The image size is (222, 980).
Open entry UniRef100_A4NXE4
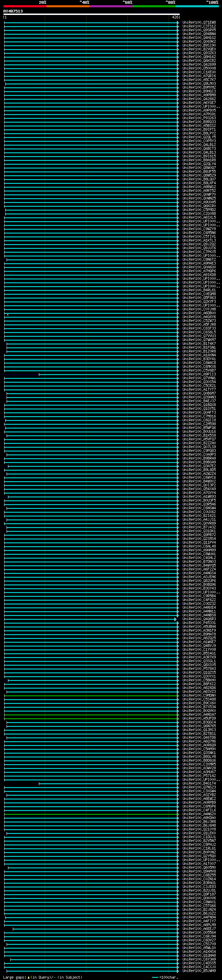199,608
